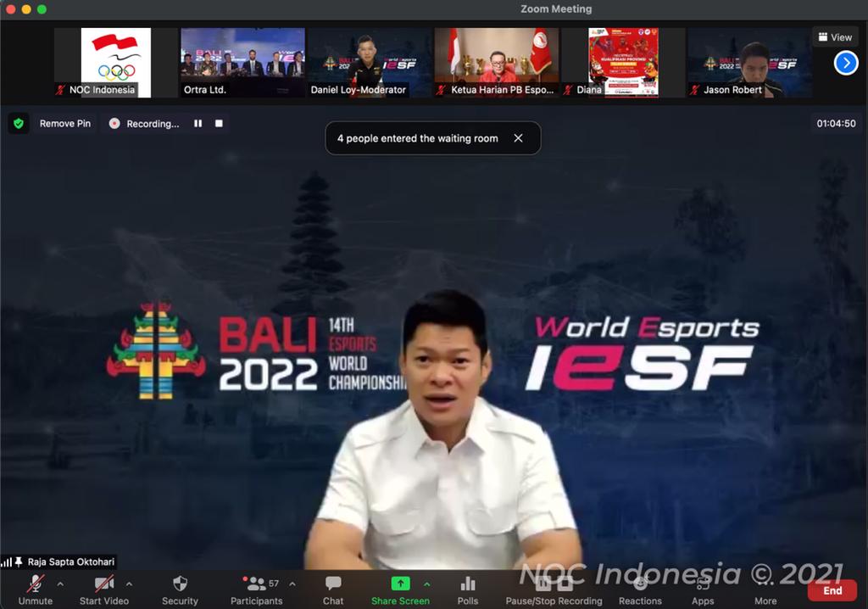Click the signal strength bars icon

coord(7,562)
